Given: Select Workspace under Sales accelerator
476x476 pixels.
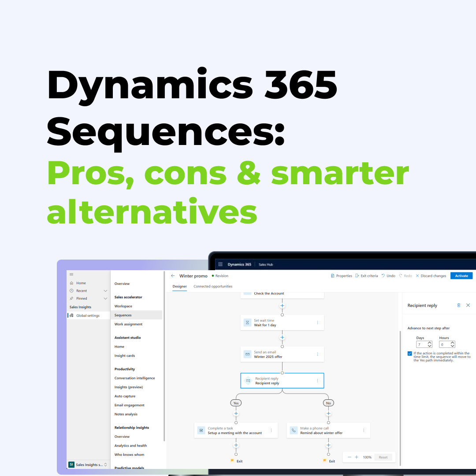Looking at the screenshot, I should [123, 306].
